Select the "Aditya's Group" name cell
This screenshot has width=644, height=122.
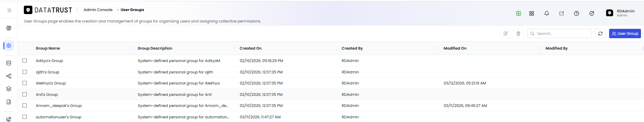49,61
